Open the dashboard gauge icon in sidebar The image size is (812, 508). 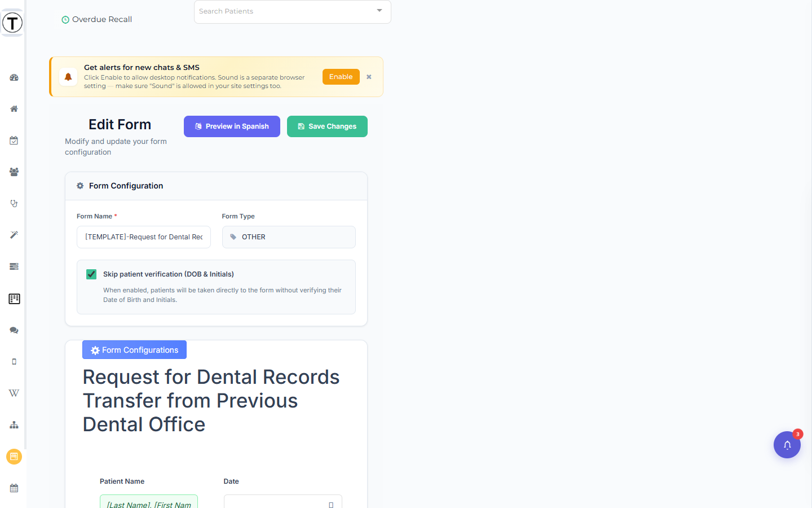pyautogui.click(x=14, y=77)
